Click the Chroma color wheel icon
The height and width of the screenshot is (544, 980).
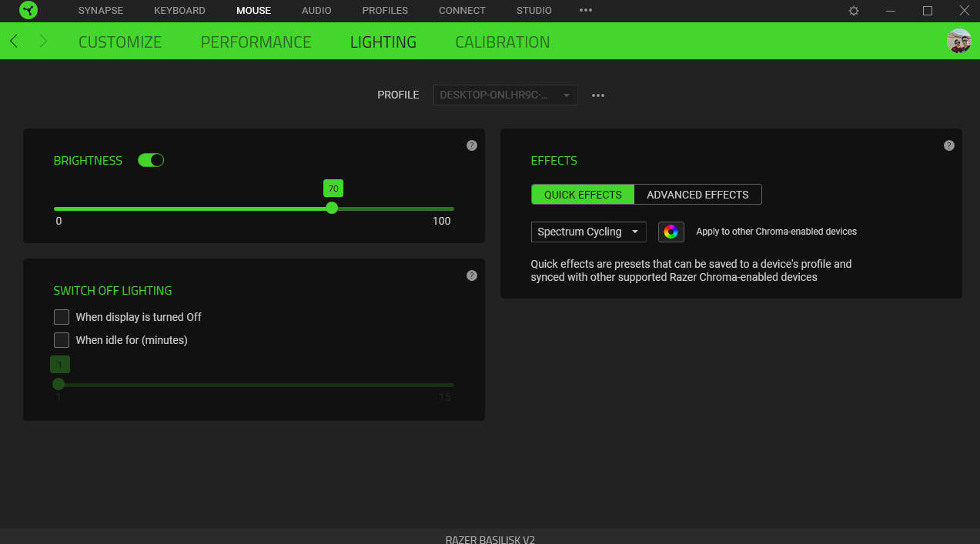pos(671,232)
